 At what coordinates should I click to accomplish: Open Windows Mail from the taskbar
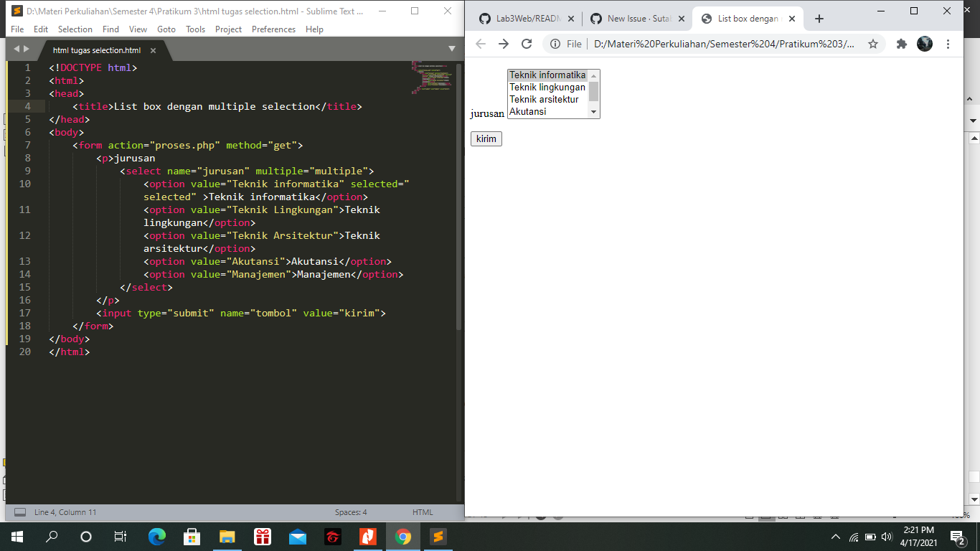(x=298, y=536)
